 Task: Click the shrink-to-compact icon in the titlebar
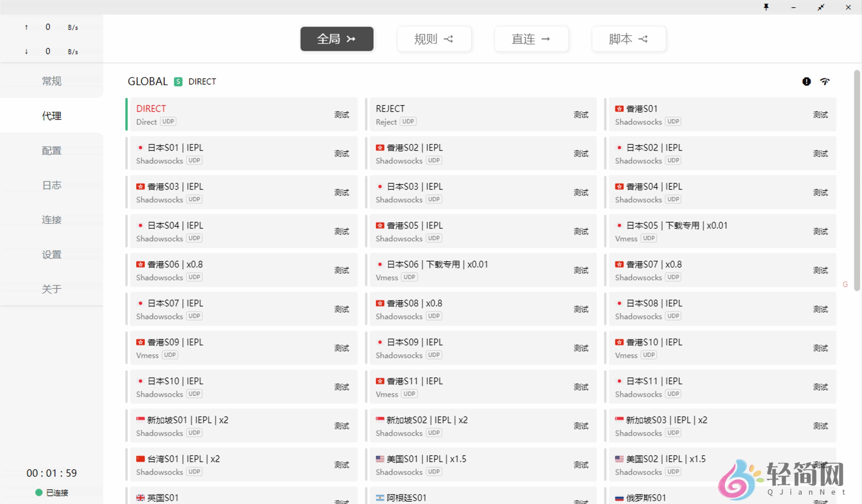pos(821,7)
